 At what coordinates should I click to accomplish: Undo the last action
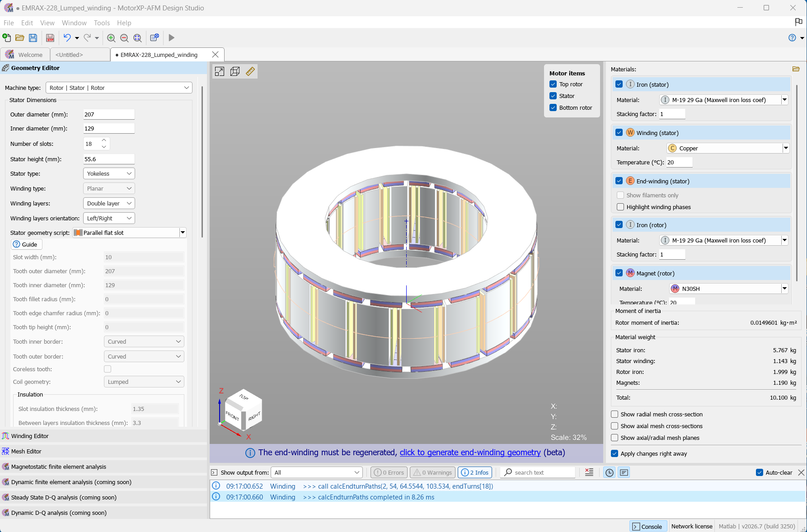pos(67,38)
